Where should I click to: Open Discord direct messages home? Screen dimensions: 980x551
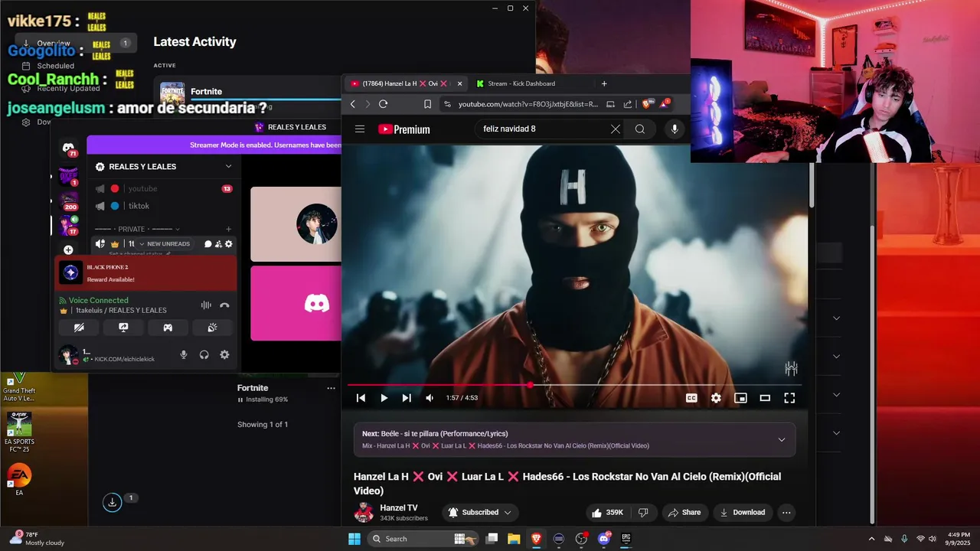[x=68, y=147]
